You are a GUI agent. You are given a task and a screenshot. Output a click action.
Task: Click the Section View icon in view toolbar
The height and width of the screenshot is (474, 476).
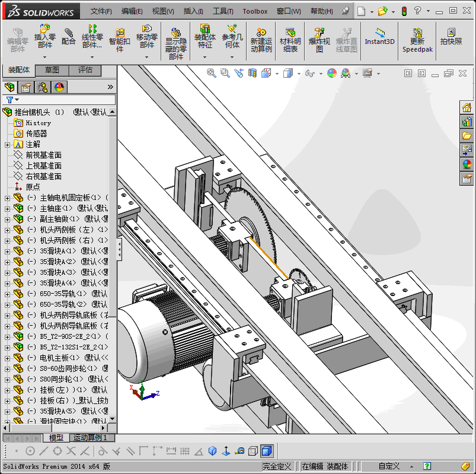click(253, 73)
